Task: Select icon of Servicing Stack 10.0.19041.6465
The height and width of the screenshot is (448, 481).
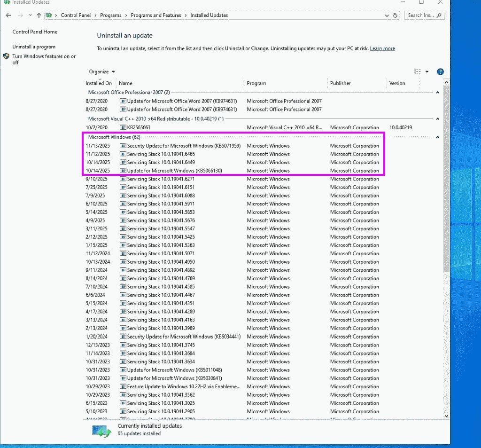Action: 123,154
